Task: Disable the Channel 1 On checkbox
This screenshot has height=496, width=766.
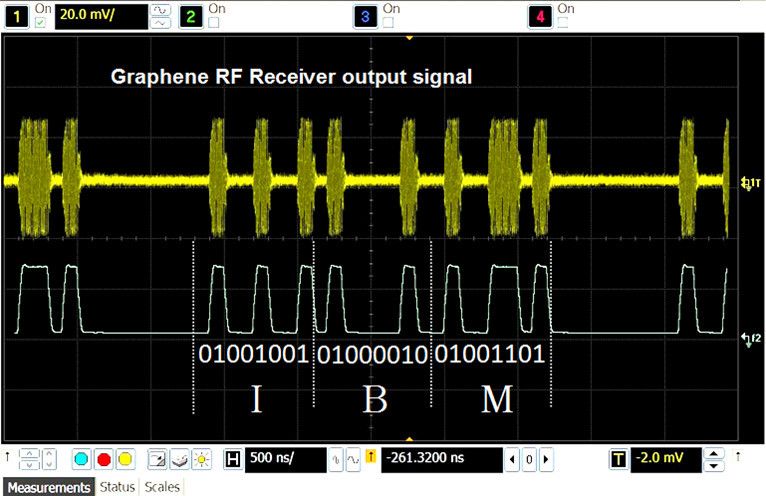Action: click(40, 22)
